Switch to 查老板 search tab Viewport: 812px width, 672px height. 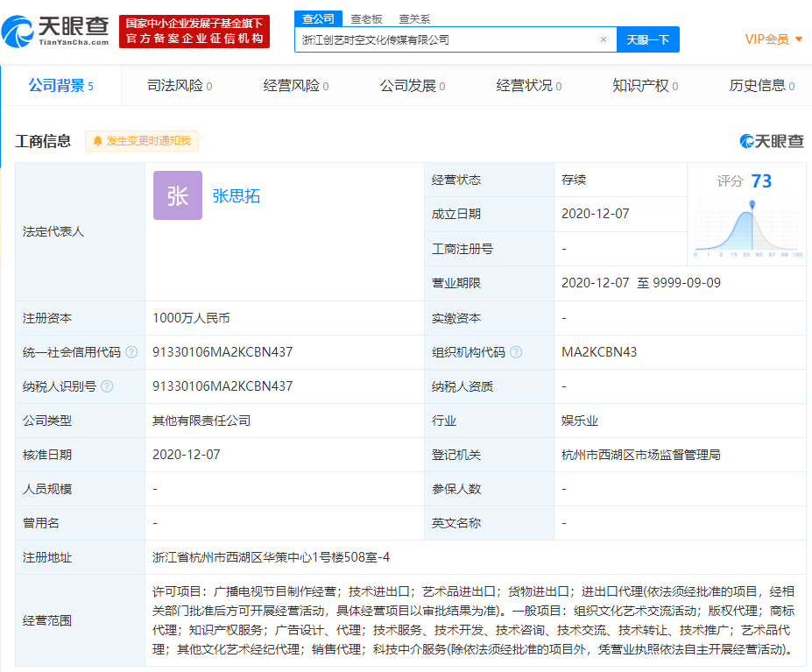(366, 19)
